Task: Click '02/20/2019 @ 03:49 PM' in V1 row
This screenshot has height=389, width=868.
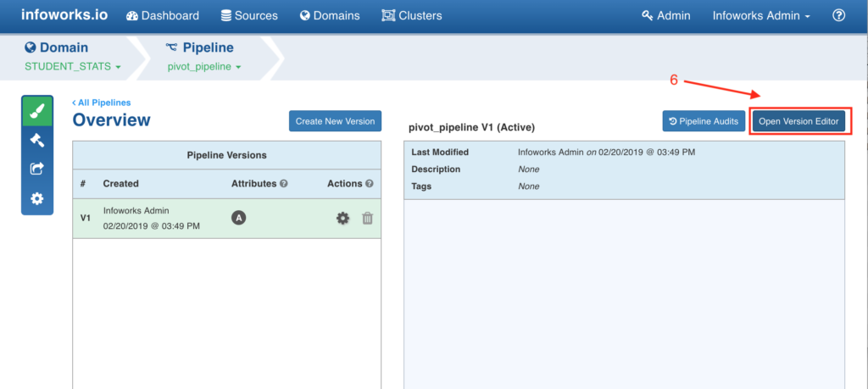Action: (152, 226)
